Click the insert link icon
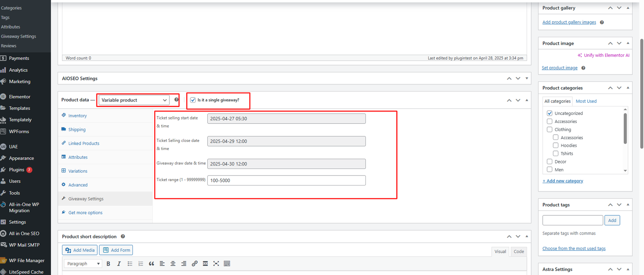 pyautogui.click(x=194, y=264)
